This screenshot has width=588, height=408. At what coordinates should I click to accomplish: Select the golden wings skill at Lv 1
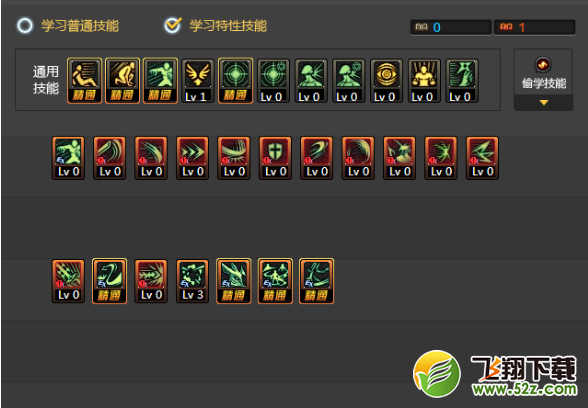(198, 81)
